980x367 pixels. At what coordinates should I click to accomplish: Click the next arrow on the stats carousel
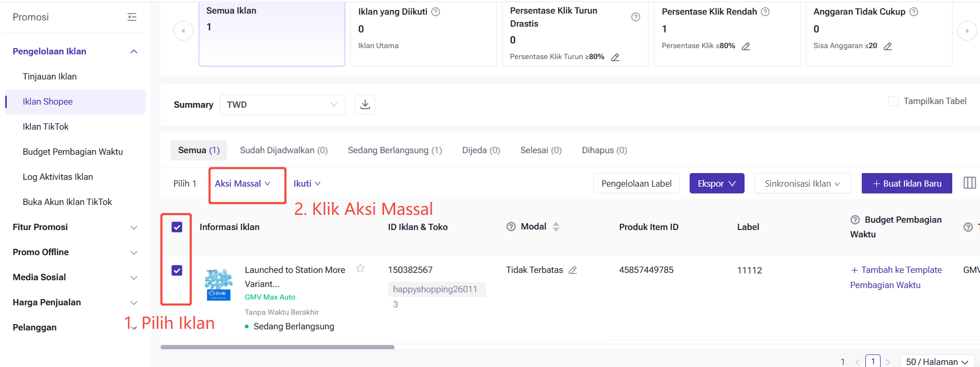[x=967, y=31]
